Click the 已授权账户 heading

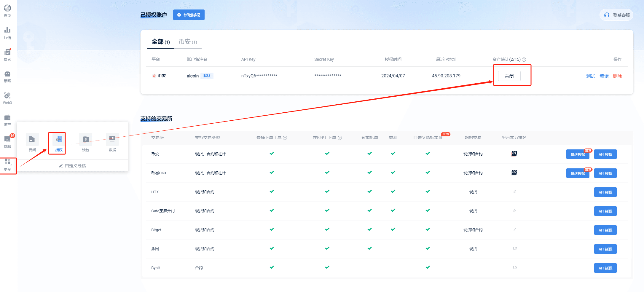click(154, 15)
